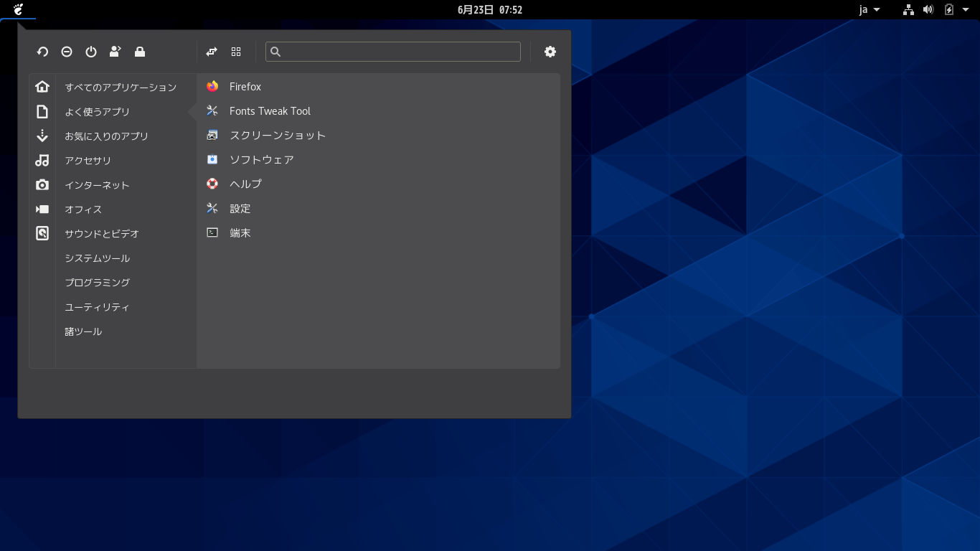Image resolution: width=980 pixels, height=551 pixels.
Task: Click the switch user icon
Action: coord(115,52)
